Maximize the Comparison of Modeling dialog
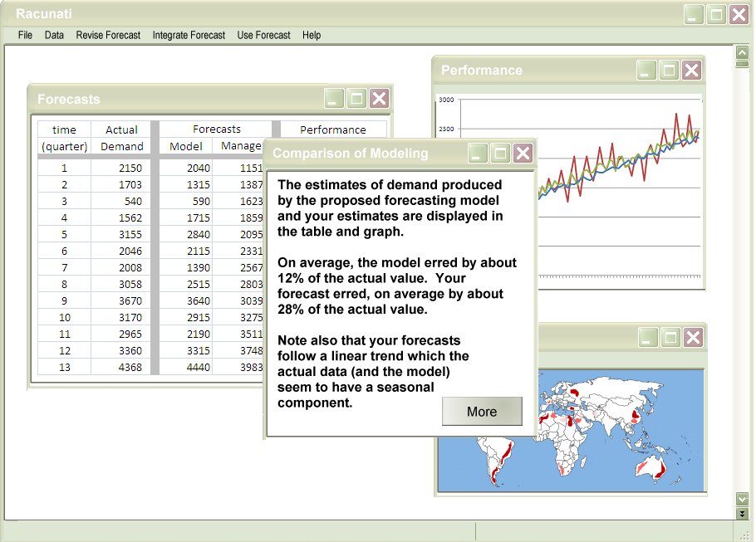756x542 pixels. 500,153
